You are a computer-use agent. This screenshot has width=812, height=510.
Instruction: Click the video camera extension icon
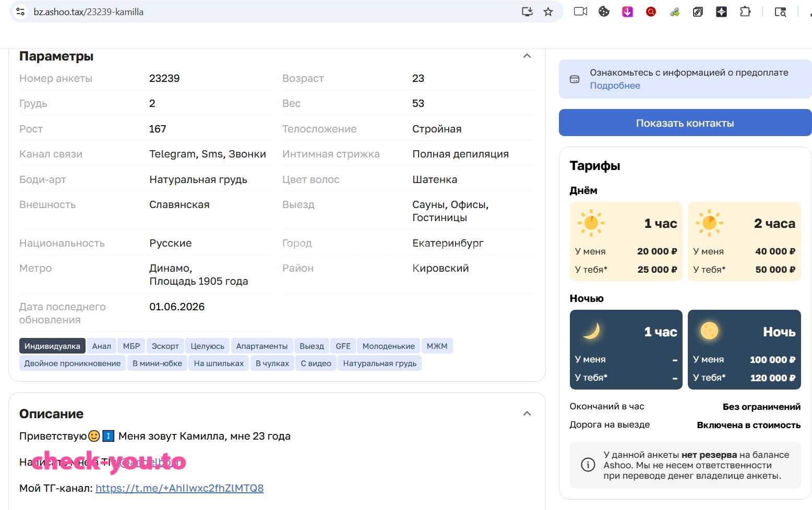pos(580,11)
